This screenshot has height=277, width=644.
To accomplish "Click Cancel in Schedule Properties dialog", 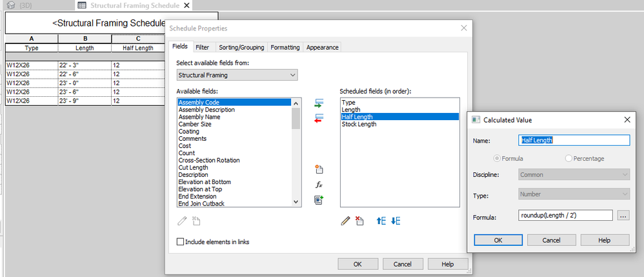I will tap(403, 264).
